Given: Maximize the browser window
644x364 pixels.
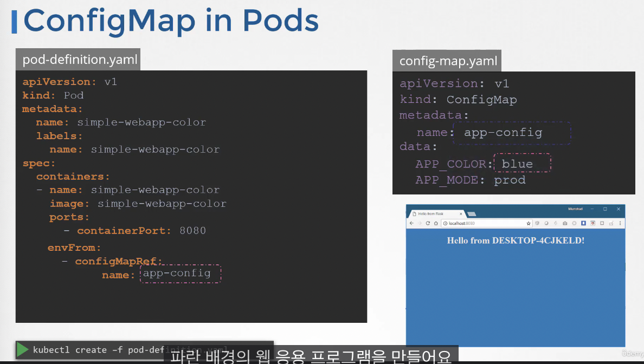Looking at the screenshot, I should 605,209.
